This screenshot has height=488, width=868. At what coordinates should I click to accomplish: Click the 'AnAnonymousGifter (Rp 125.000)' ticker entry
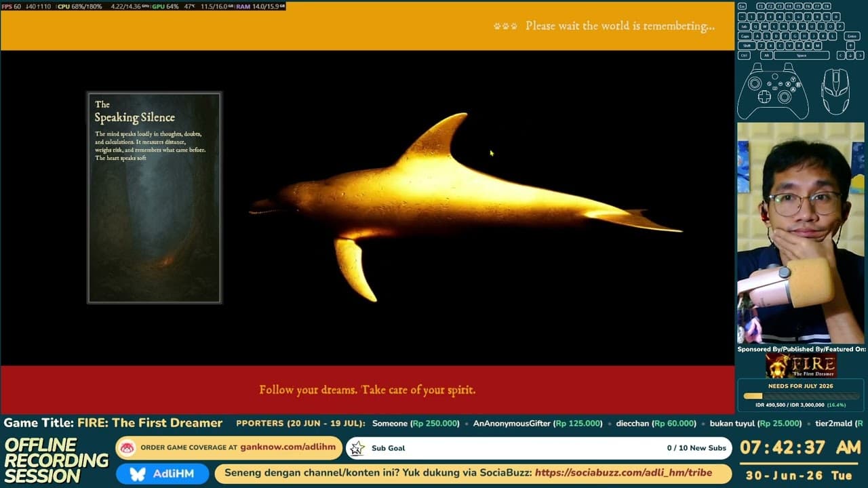click(x=538, y=423)
